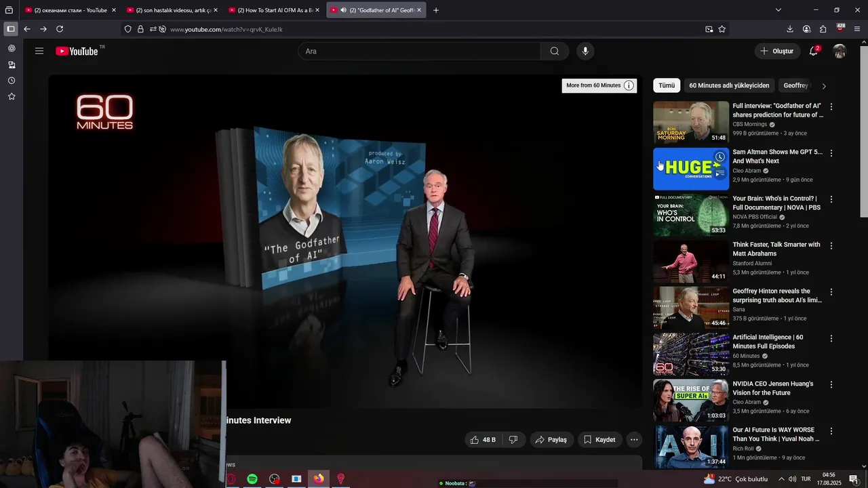This screenshot has height=488, width=868.
Task: Open options for Think Faster Talk Smarter
Action: pyautogui.click(x=831, y=245)
